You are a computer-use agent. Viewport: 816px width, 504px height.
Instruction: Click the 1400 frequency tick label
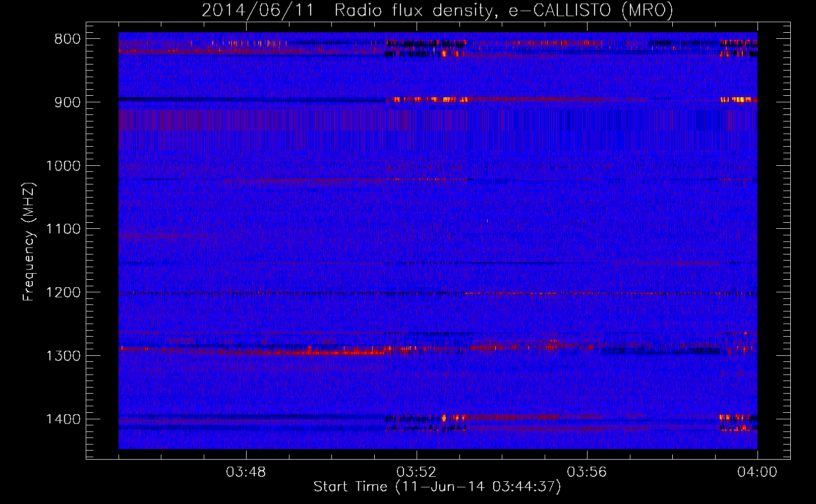coord(63,419)
